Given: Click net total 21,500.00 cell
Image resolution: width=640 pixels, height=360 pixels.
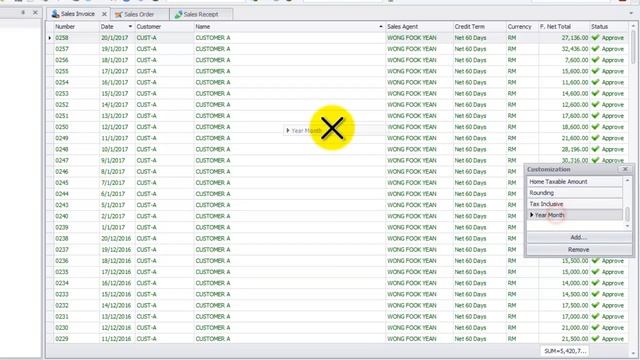Looking at the screenshot, I should pyautogui.click(x=575, y=339).
